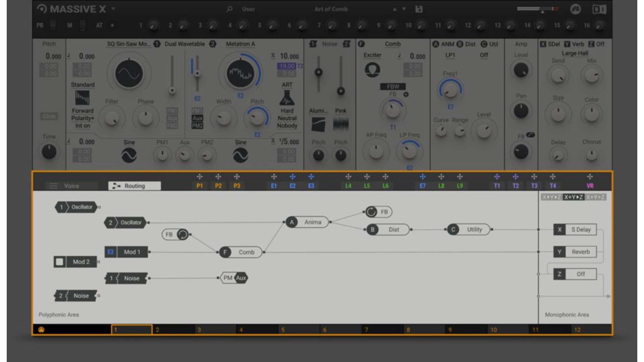Toggle the X insert effect on
Image resolution: width=644 pixels, height=362 pixels.
tap(543, 44)
